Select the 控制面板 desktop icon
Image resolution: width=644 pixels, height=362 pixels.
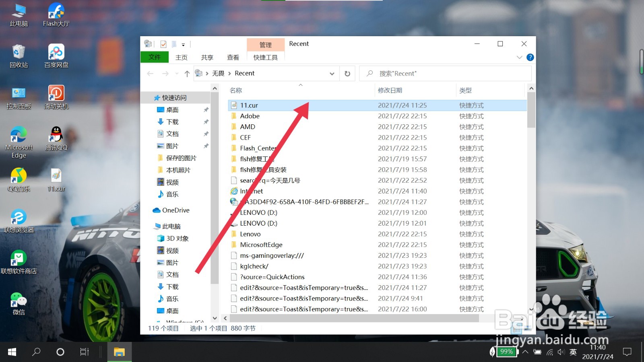pyautogui.click(x=19, y=97)
